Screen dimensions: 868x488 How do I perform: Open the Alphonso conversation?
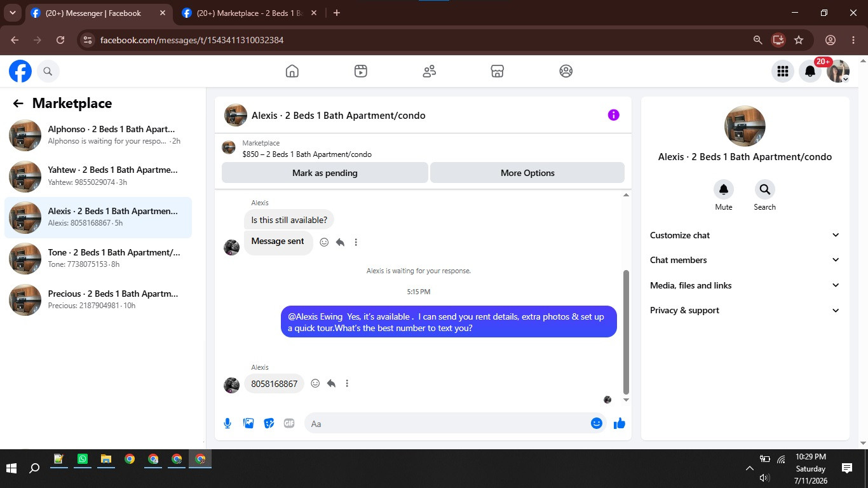click(98, 135)
